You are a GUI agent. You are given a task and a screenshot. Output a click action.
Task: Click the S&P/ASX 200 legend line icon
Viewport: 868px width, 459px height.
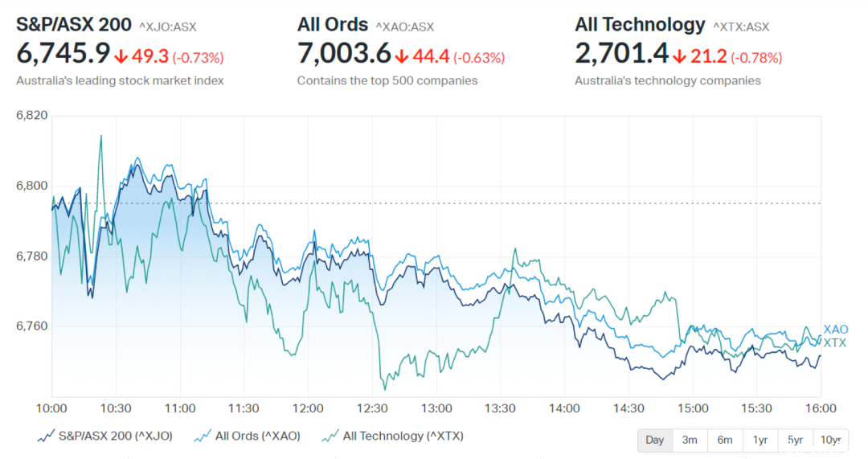click(x=46, y=436)
